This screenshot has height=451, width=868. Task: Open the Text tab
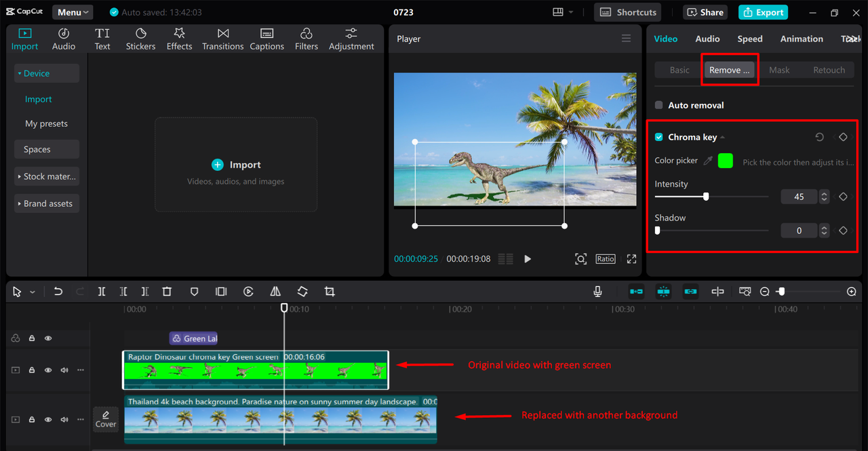[102, 39]
